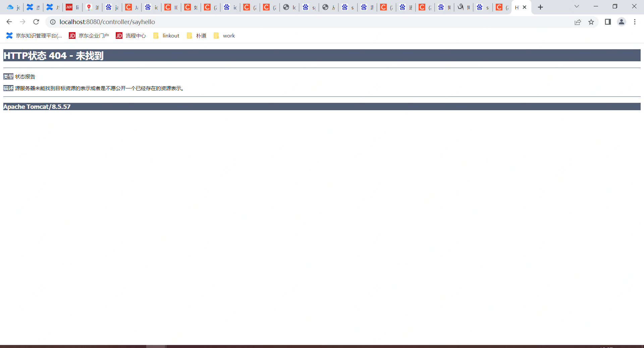Open the tab search chevron

point(577,6)
